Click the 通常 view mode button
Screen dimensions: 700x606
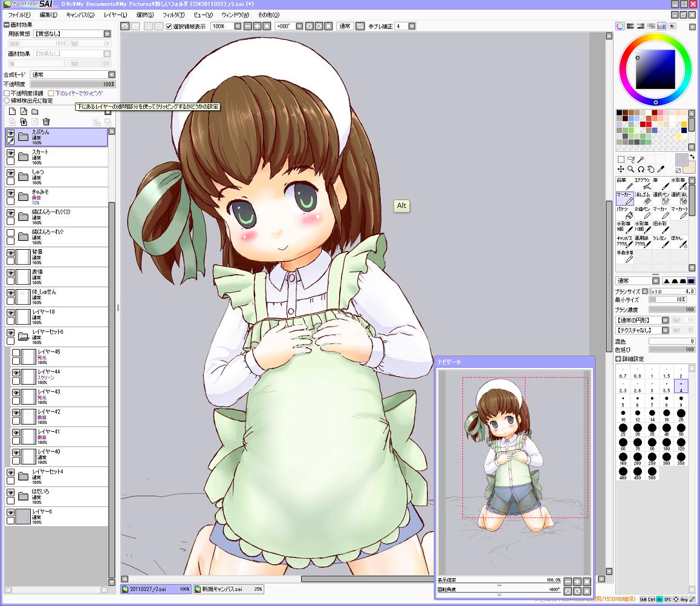coord(345,27)
